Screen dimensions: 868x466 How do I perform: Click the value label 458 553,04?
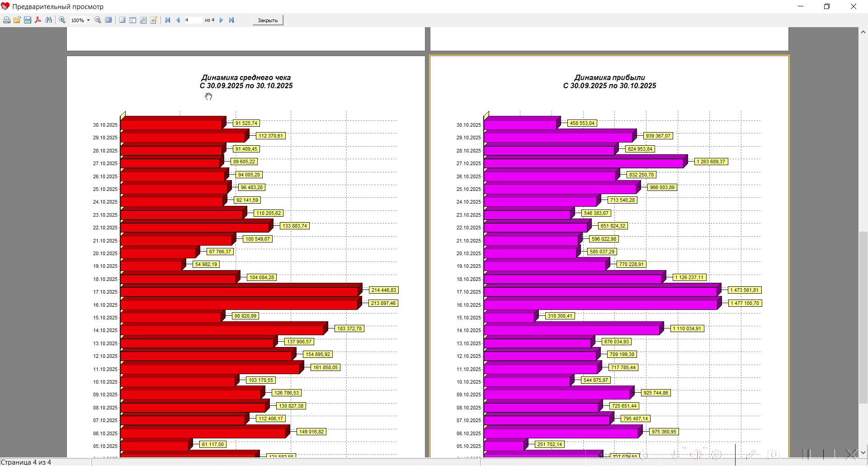click(x=582, y=124)
